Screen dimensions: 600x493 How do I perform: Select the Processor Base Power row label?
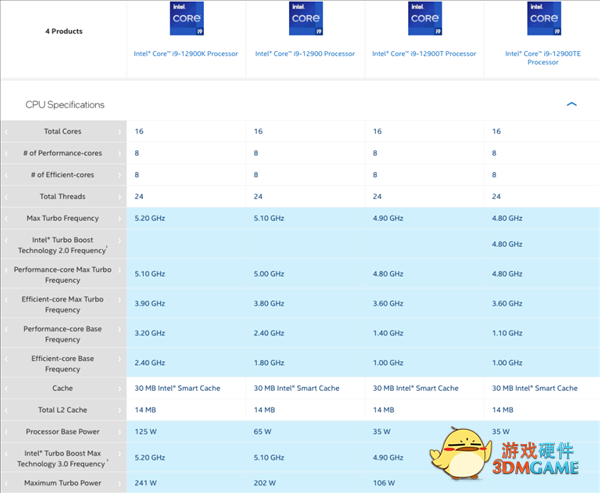click(x=62, y=431)
